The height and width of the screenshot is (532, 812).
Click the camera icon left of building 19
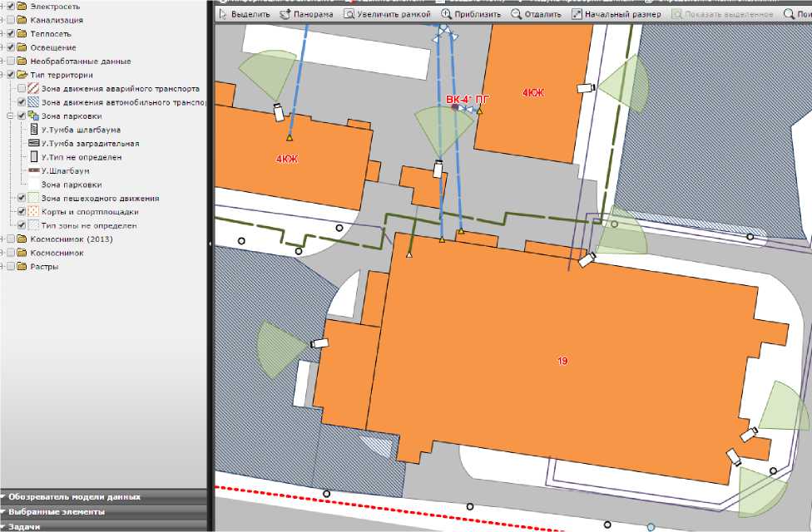pos(319,342)
